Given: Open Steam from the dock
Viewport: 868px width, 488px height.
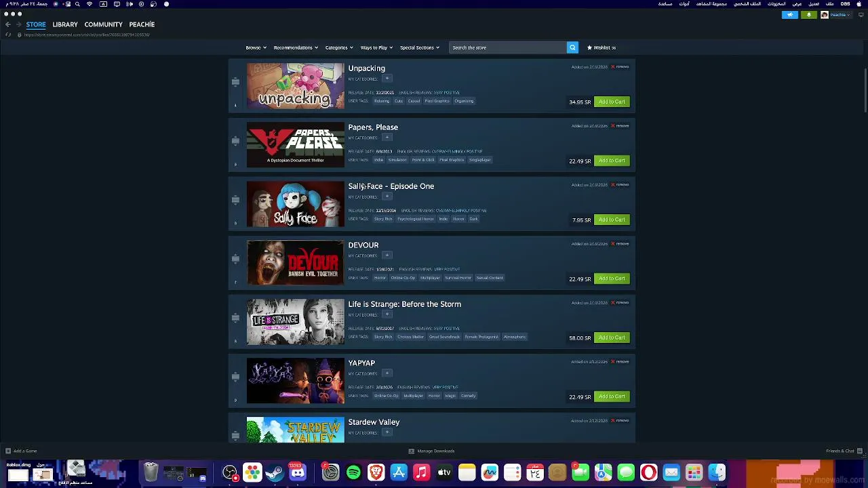Looking at the screenshot, I should pyautogui.click(x=275, y=472).
